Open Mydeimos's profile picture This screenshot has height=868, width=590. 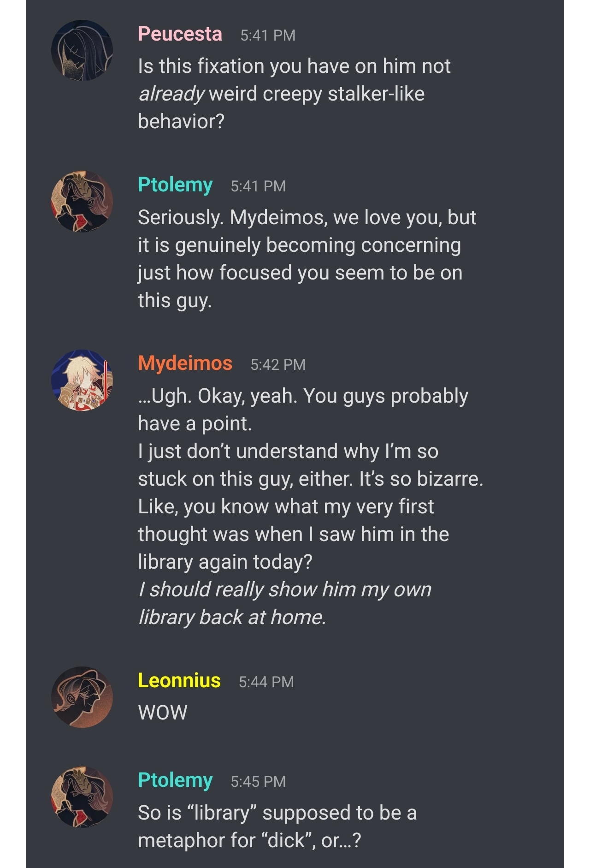click(x=82, y=380)
